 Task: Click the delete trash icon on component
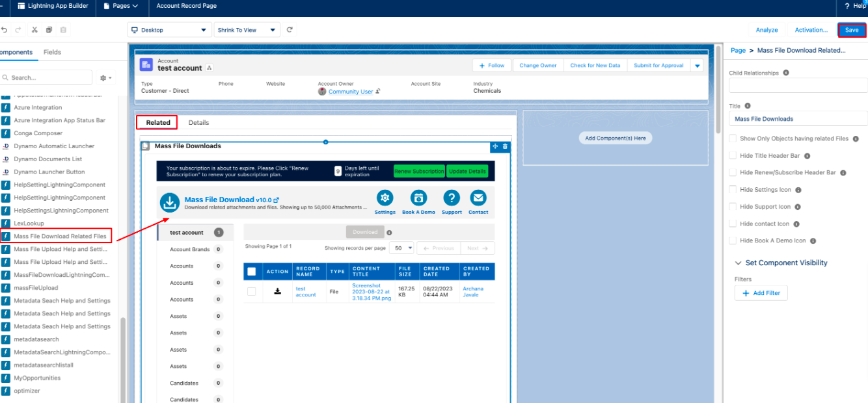505,146
